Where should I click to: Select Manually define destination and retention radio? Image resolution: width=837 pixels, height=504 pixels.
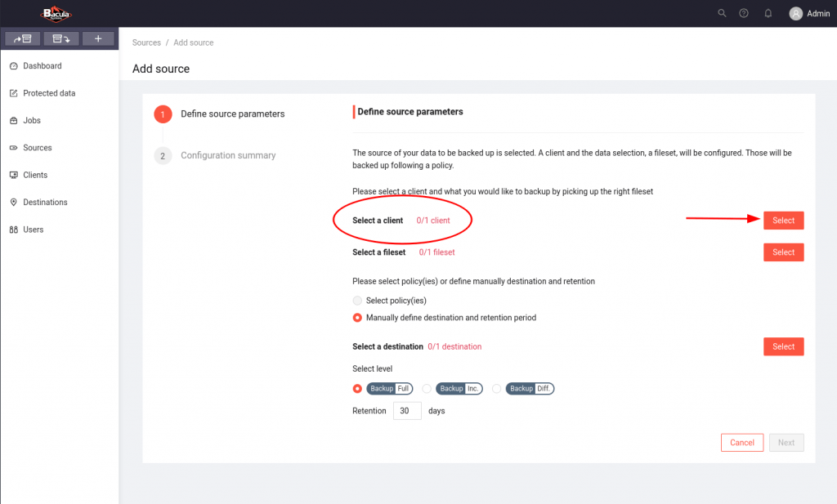pos(357,318)
